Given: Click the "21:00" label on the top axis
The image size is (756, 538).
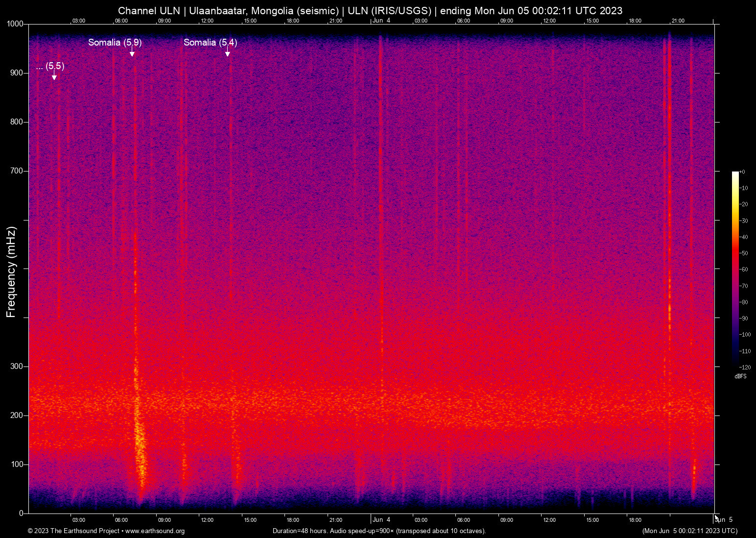Looking at the screenshot, I should click(x=336, y=21).
